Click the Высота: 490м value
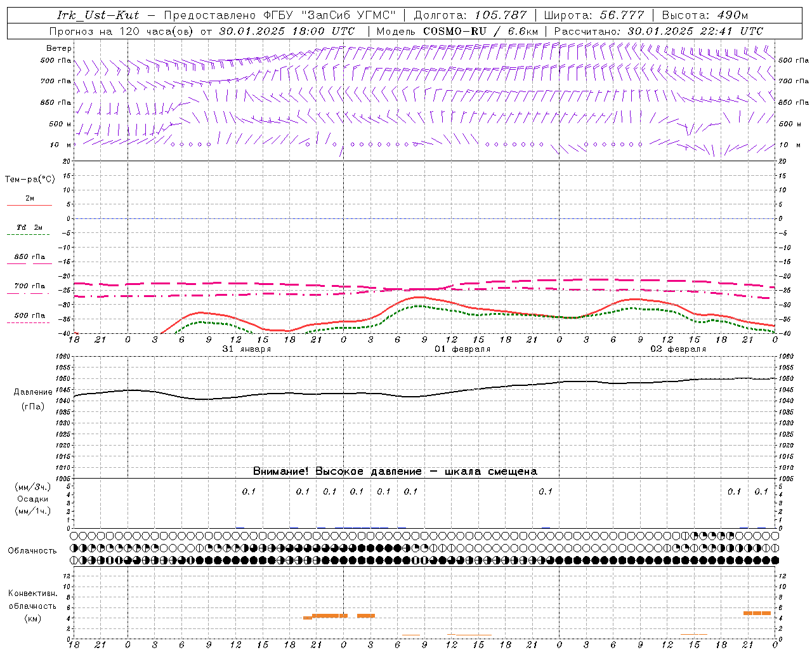The height and width of the screenshot is (650, 812). tap(705, 15)
